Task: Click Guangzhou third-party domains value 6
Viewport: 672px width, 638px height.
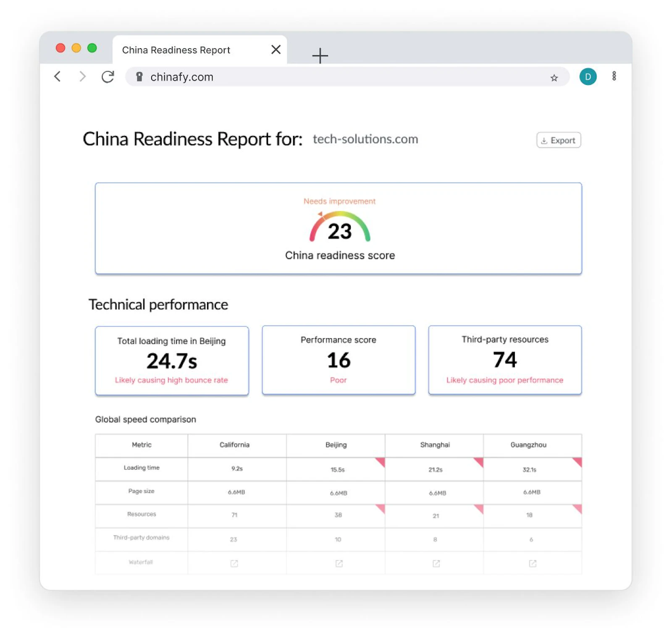Action: (531, 539)
